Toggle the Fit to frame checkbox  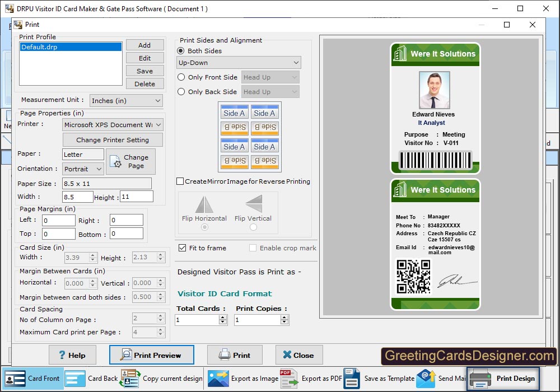182,248
